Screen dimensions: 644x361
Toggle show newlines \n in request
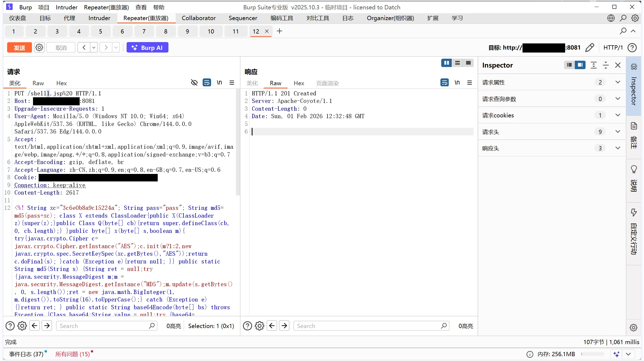click(x=219, y=83)
